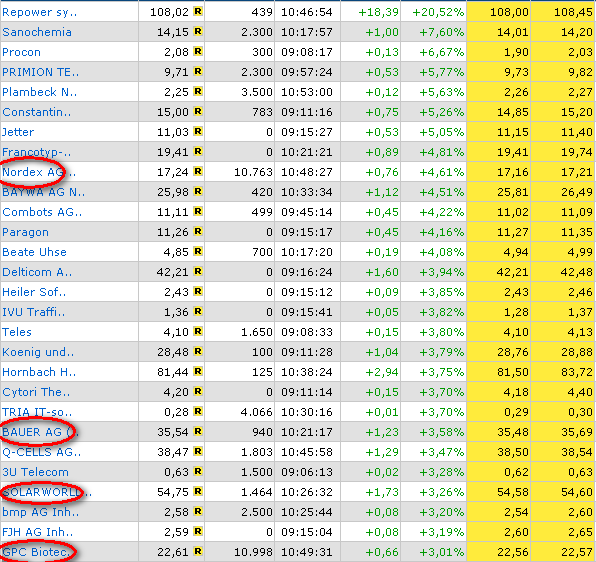Click the R icon in Delticom row

click(x=198, y=271)
